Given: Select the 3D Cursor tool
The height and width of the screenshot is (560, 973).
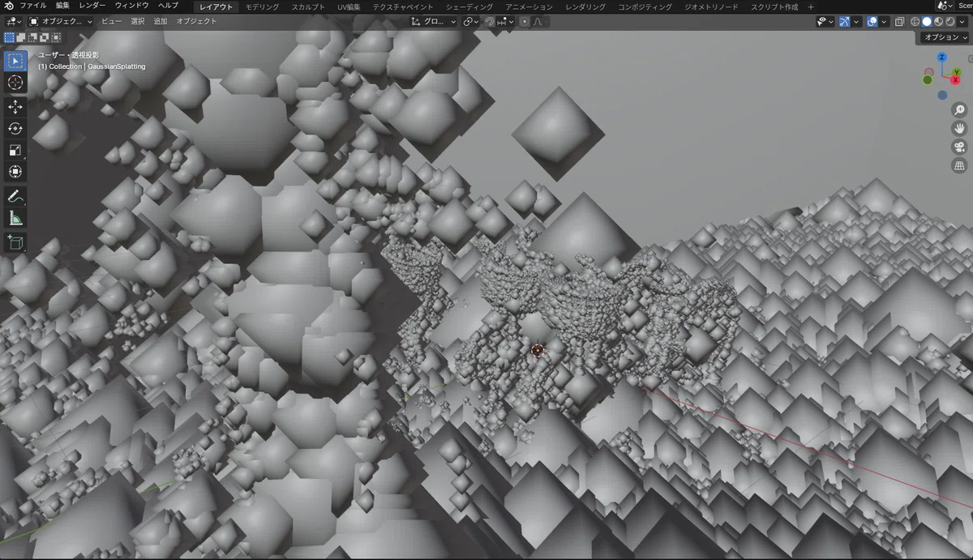Looking at the screenshot, I should [15, 83].
